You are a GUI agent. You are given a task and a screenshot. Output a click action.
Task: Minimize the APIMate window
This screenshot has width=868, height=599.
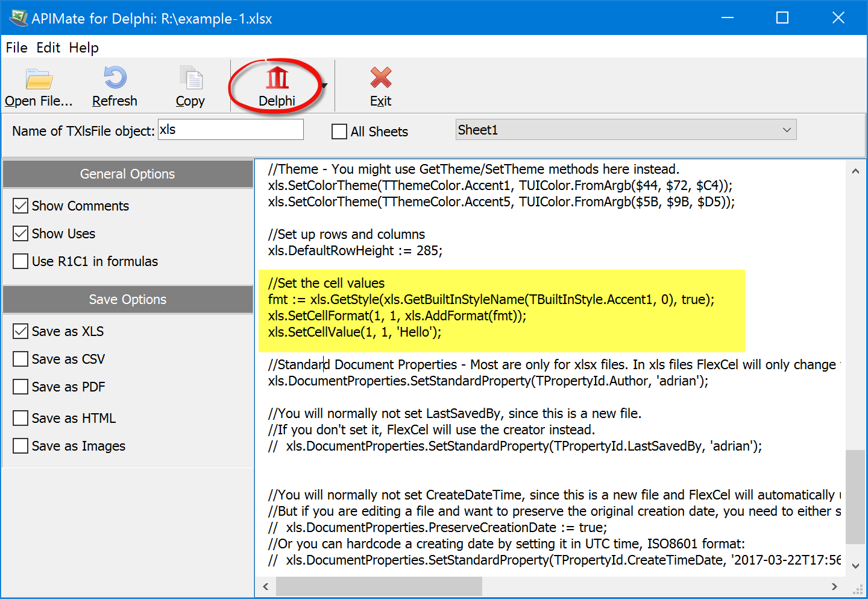point(728,17)
